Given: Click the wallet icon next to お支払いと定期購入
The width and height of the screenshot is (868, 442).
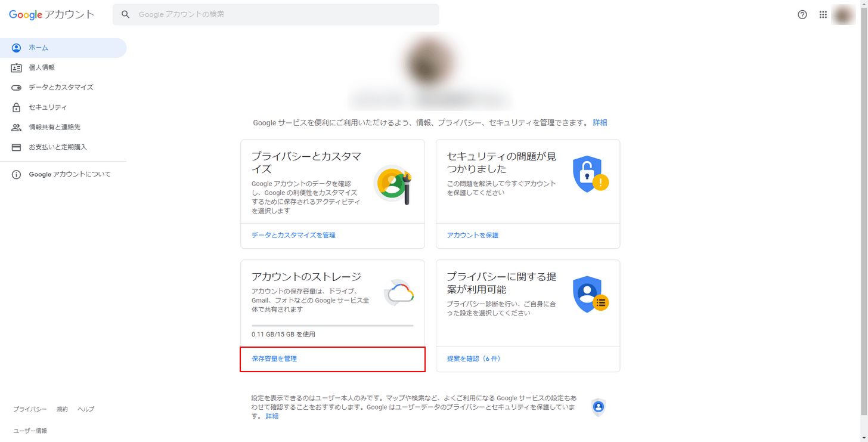Looking at the screenshot, I should pos(16,147).
